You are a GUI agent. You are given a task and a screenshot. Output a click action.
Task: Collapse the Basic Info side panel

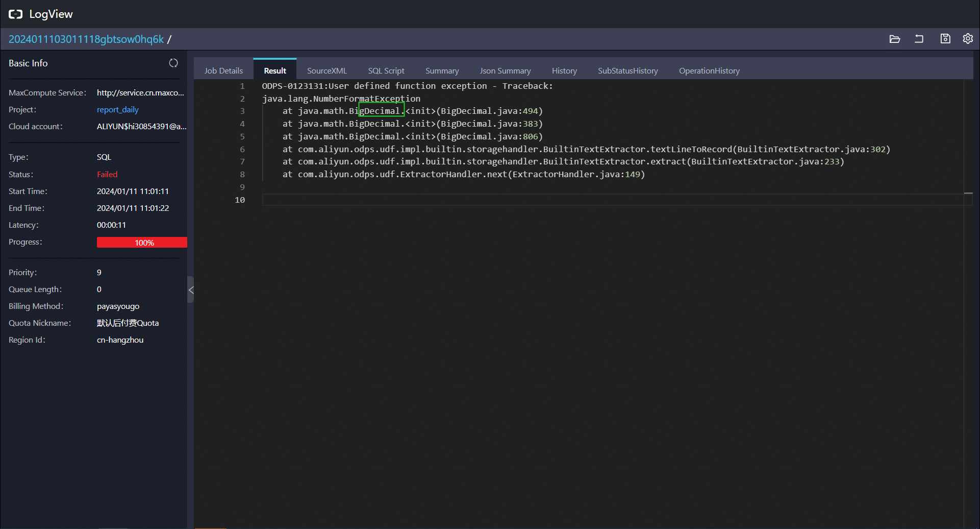point(191,290)
